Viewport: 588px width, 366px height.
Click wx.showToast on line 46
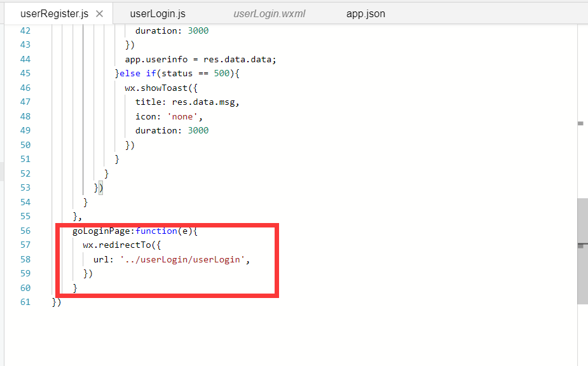(x=161, y=88)
